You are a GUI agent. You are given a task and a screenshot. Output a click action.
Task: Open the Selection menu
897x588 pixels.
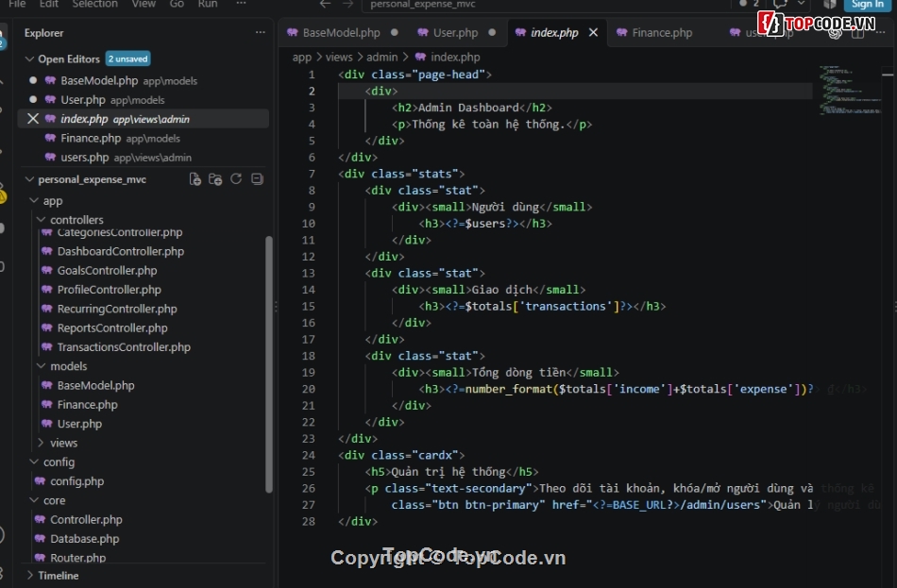pyautogui.click(x=94, y=4)
